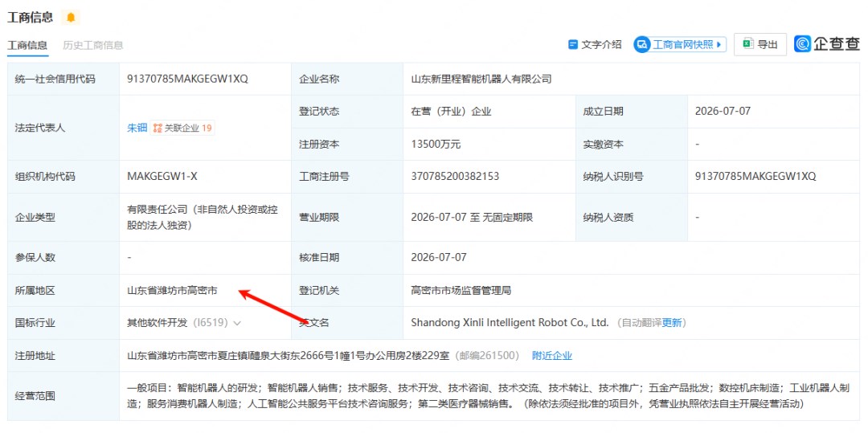Screen dimensions: 868x433
Task: Open 关联企业 19 badge
Action: point(182,129)
